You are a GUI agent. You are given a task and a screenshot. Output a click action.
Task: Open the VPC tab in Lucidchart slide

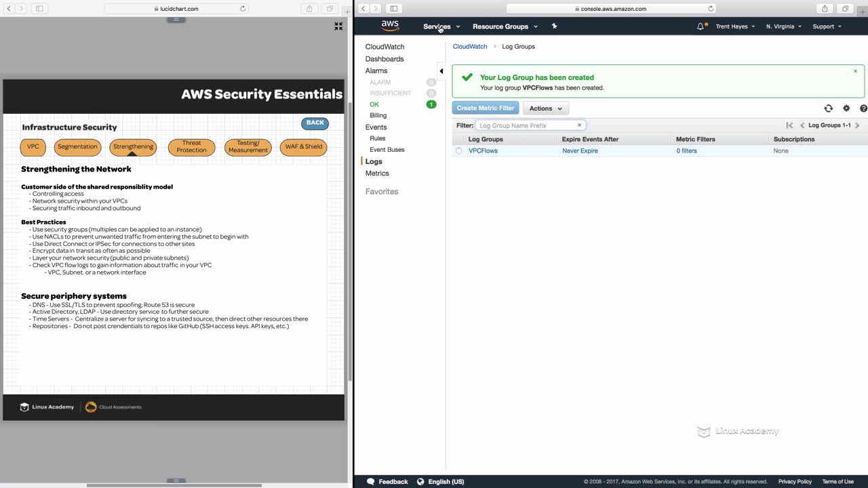pos(33,146)
